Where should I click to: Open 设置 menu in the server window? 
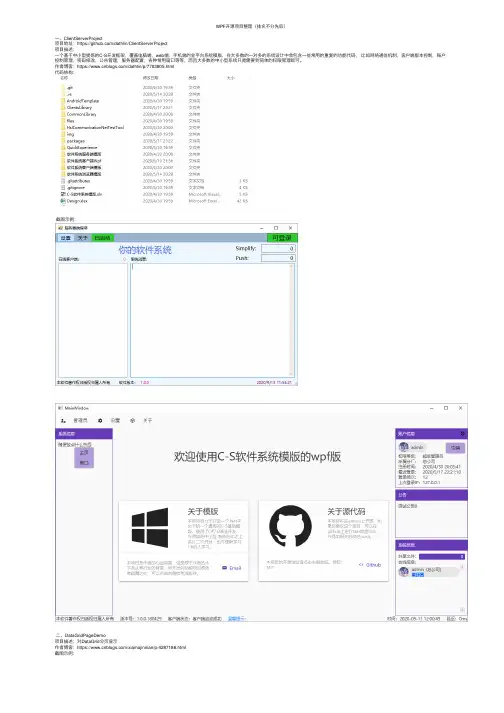[x=66, y=238]
